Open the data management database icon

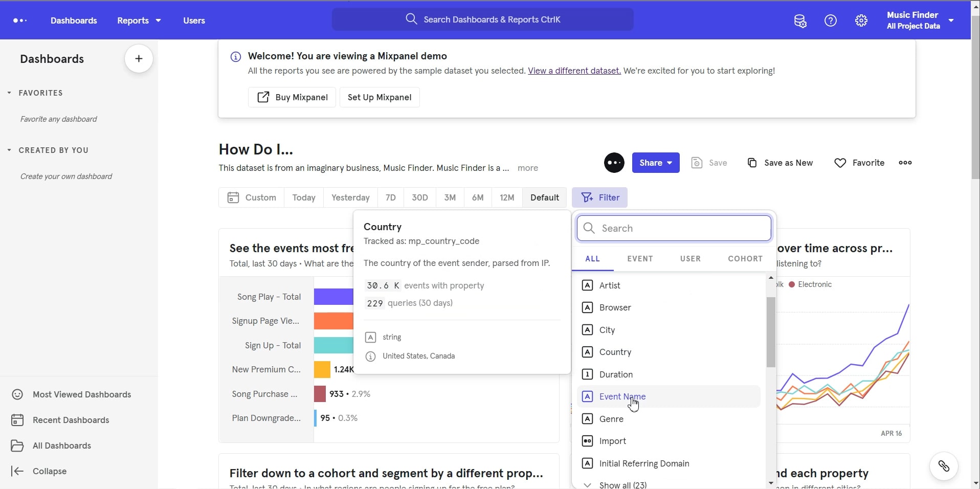click(x=800, y=20)
